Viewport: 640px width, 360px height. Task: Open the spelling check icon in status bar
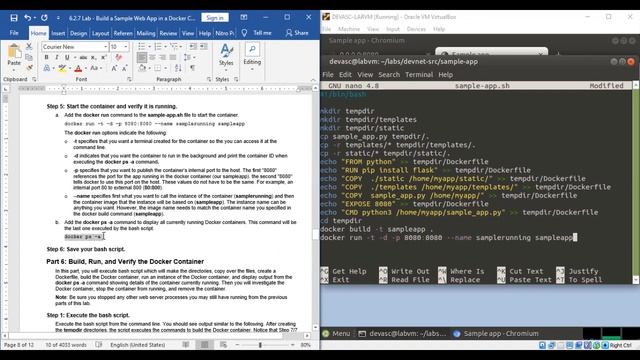98,345
